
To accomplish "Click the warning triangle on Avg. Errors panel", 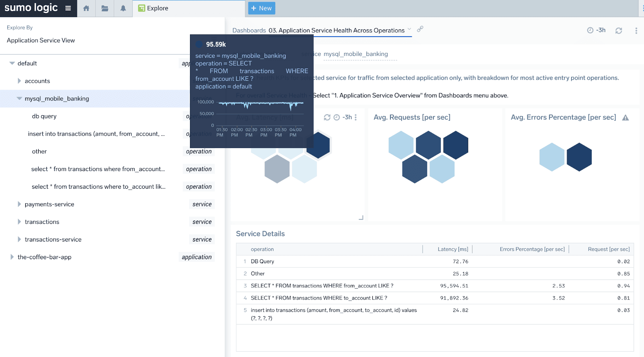I will point(625,118).
